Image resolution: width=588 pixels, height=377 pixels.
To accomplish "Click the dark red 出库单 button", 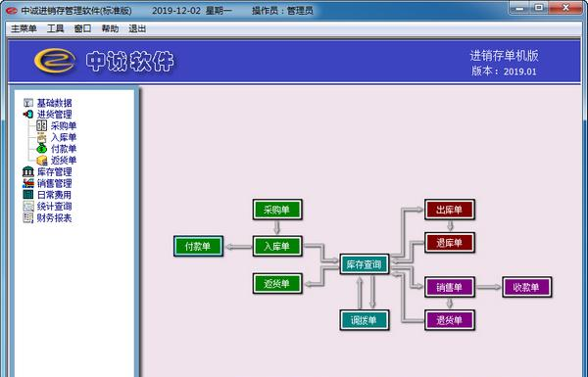I will 450,210.
